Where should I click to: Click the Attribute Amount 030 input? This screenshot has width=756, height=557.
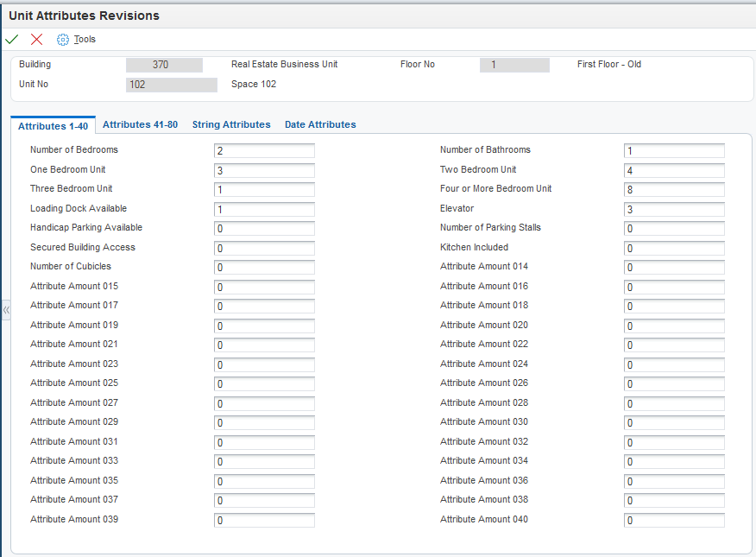674,423
